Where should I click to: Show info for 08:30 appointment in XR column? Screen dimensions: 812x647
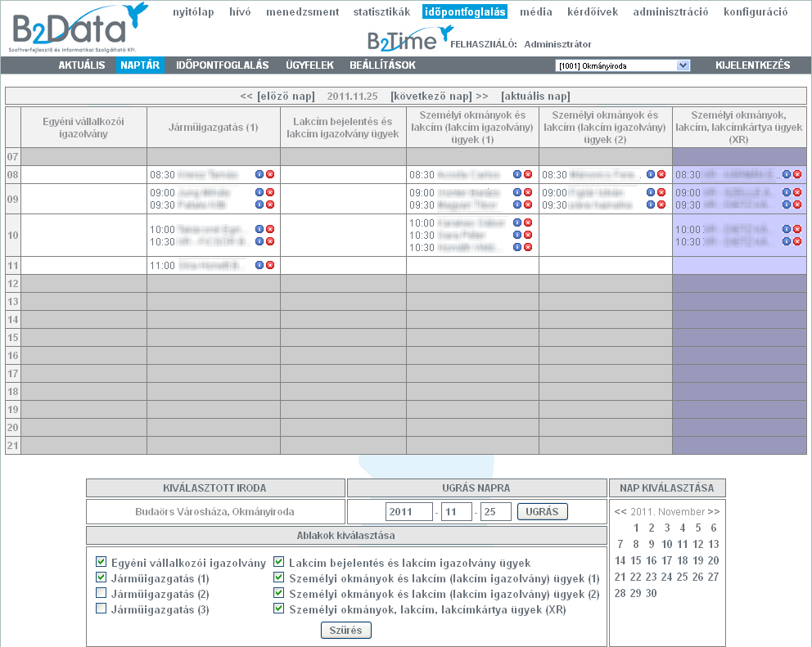tap(787, 174)
